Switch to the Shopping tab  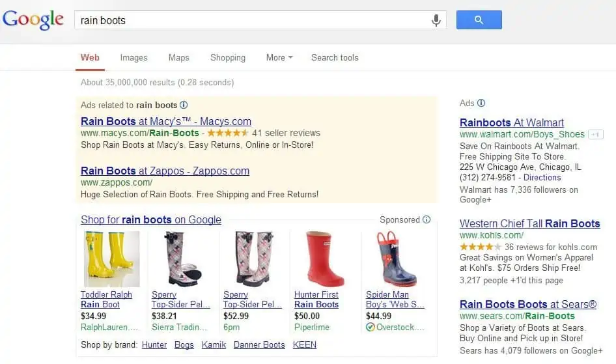tap(228, 57)
